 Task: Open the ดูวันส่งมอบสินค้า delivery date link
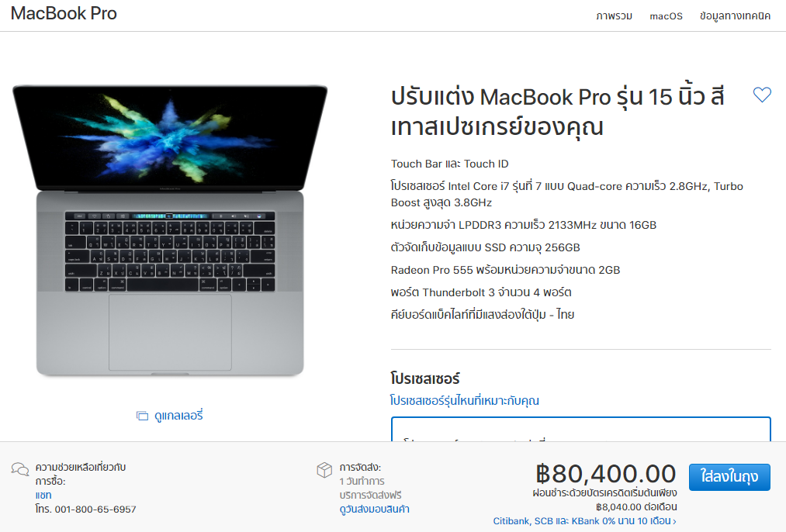tap(375, 510)
